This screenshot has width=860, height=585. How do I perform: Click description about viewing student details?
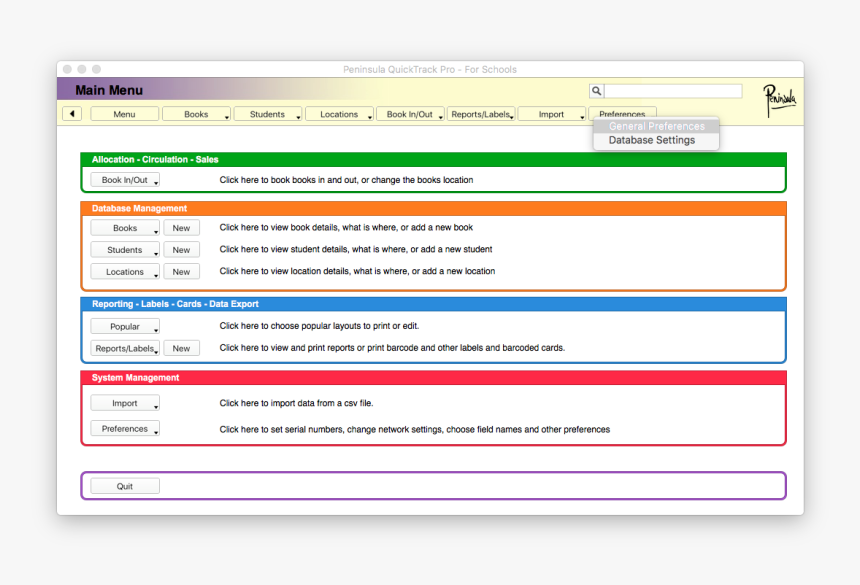click(356, 249)
